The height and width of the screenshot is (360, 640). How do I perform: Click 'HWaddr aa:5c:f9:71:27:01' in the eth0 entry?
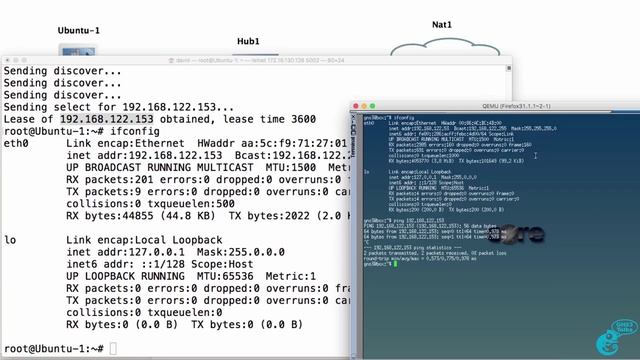pyautogui.click(x=272, y=144)
